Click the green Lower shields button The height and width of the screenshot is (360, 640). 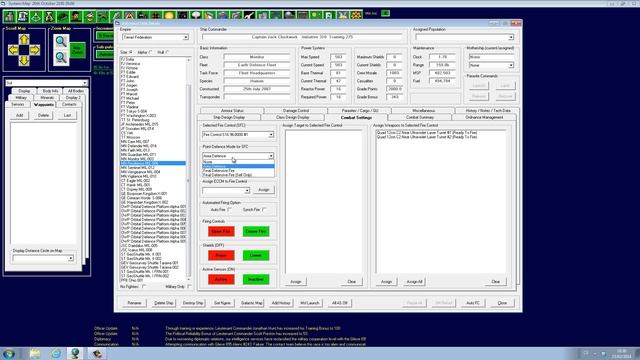point(256,256)
